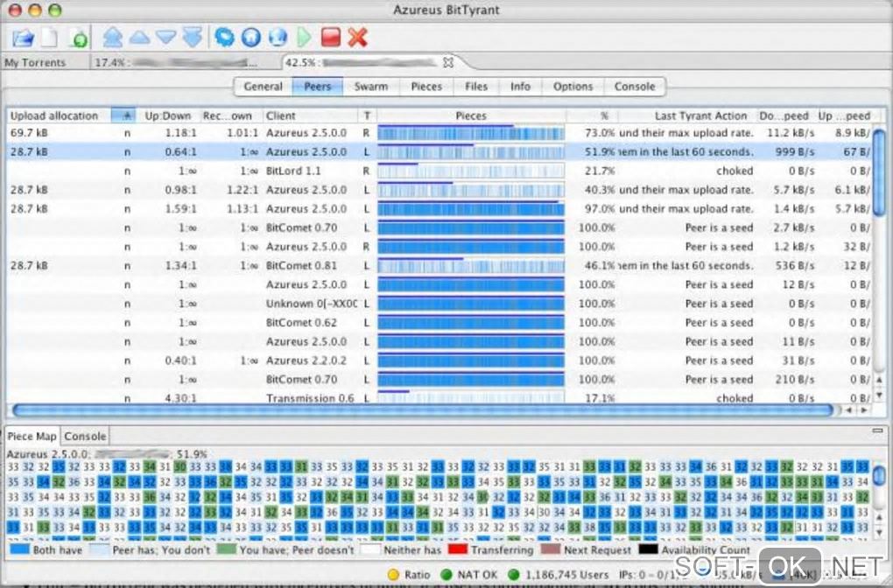Image resolution: width=893 pixels, height=588 pixels.
Task: Select the 69.7 kB upload allocation row
Action: pos(439,133)
